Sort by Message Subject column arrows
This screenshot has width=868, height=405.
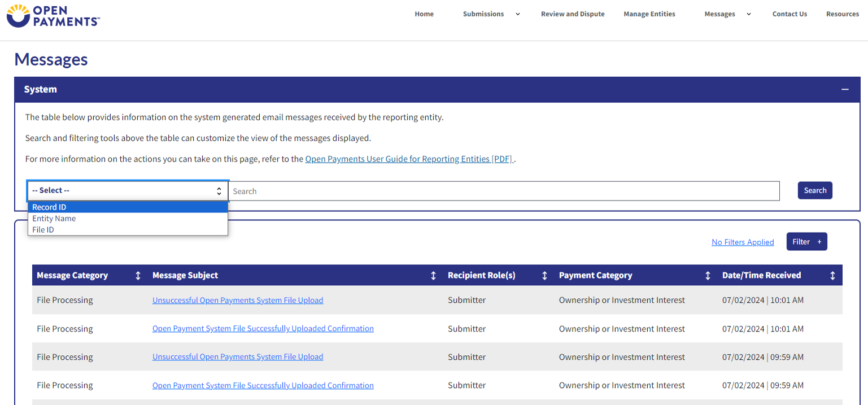[x=433, y=276]
